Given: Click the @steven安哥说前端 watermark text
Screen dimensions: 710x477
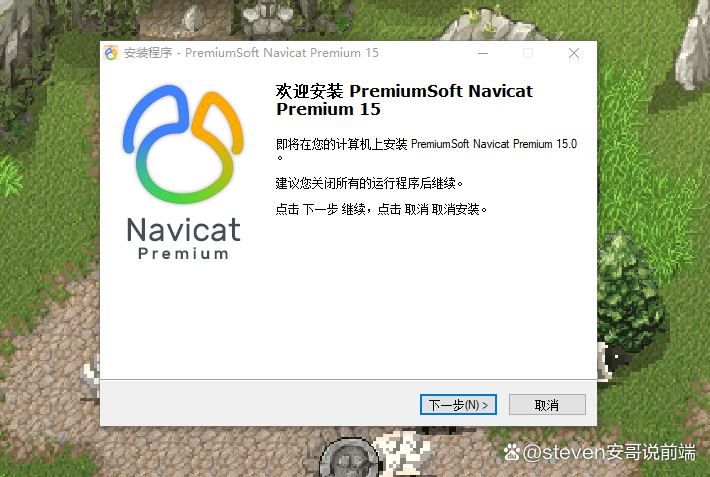Looking at the screenshot, I should 609,452.
